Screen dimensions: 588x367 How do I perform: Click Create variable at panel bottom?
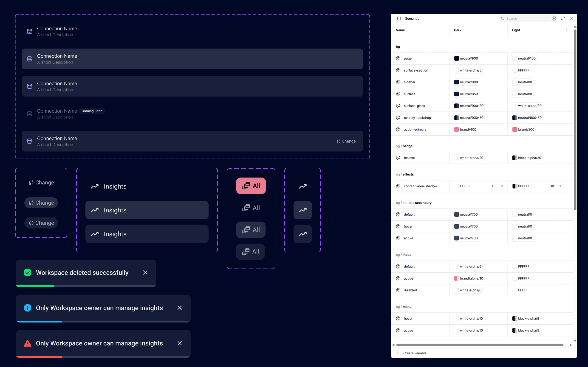pyautogui.click(x=415, y=353)
